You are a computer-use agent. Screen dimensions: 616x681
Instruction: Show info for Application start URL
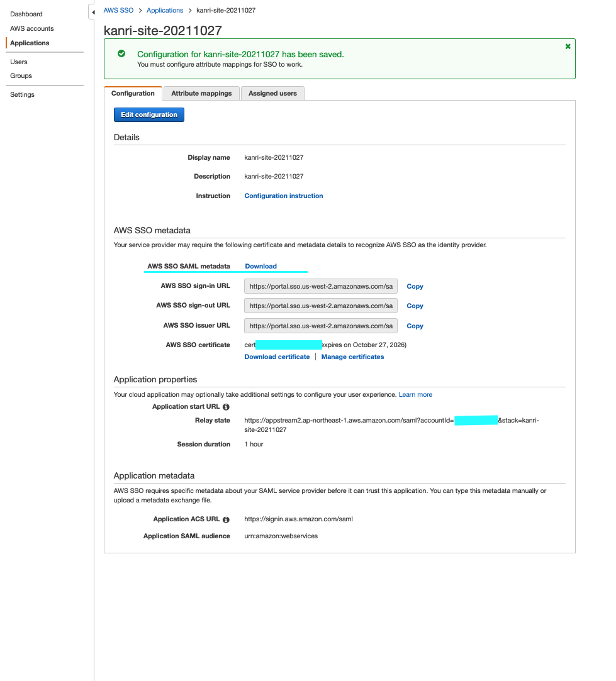coord(226,407)
